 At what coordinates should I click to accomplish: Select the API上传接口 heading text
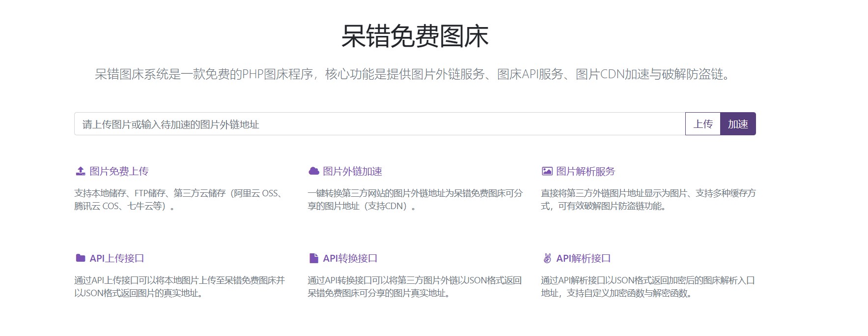point(117,258)
